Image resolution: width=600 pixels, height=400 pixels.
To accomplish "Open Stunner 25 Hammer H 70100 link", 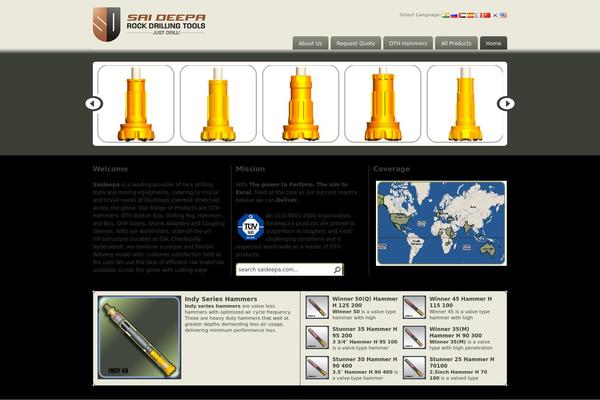I will tap(462, 362).
